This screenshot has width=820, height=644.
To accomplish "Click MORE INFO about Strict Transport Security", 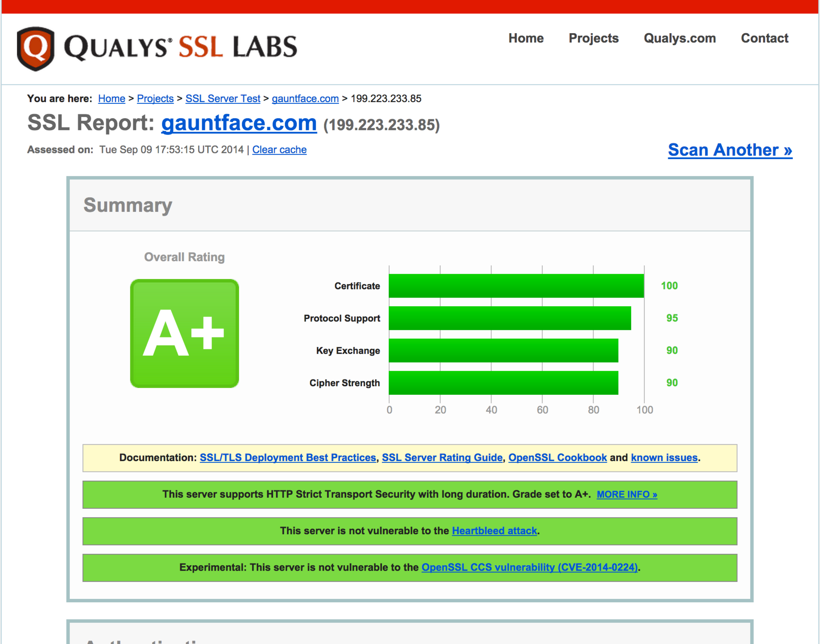I will pyautogui.click(x=627, y=494).
